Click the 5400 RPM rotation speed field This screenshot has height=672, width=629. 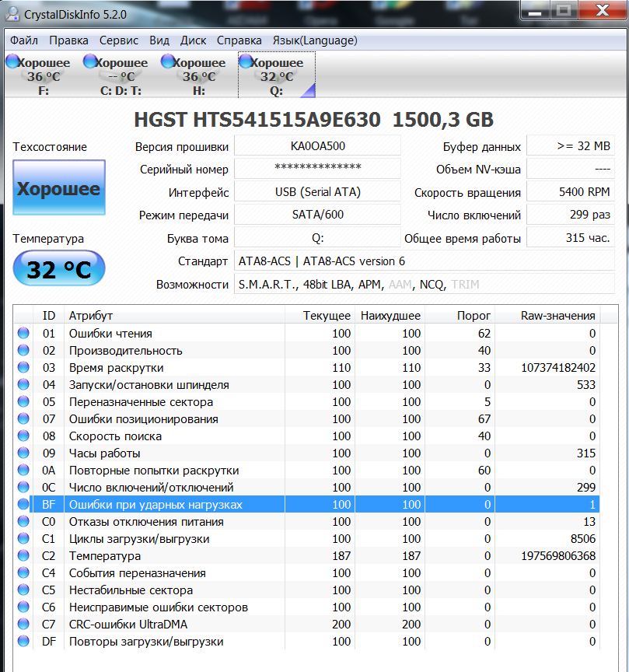point(571,192)
